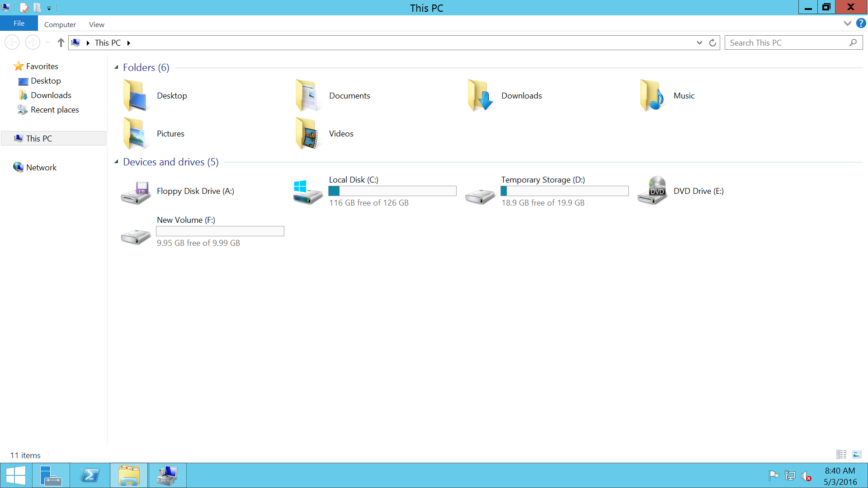Click the Up arrow navigation icon

61,42
